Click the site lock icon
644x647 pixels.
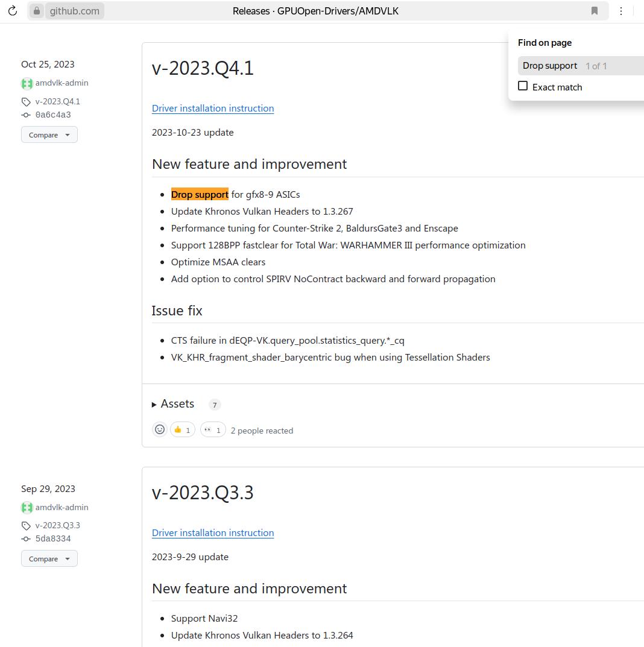pos(37,11)
